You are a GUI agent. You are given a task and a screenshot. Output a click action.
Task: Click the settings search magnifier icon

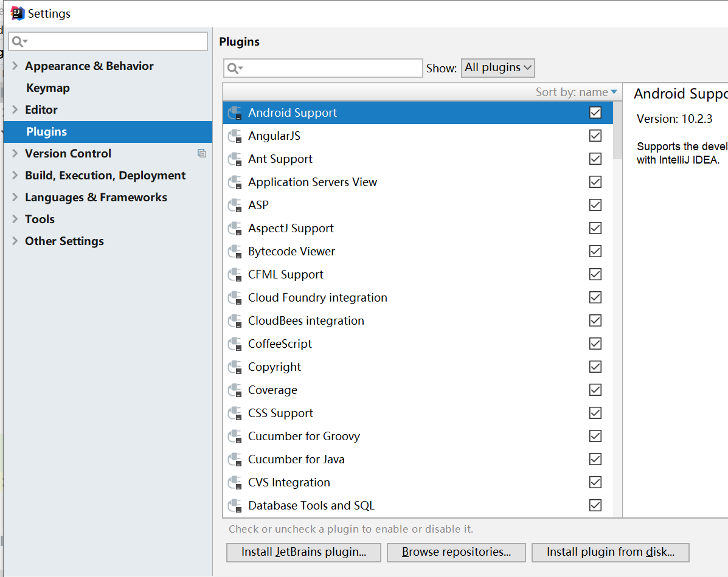[x=19, y=42]
